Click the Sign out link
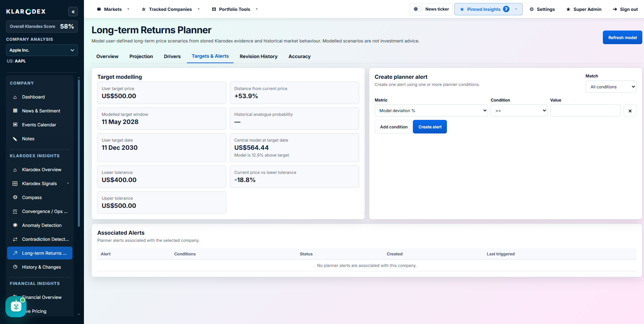644x324 pixels. coord(625,9)
